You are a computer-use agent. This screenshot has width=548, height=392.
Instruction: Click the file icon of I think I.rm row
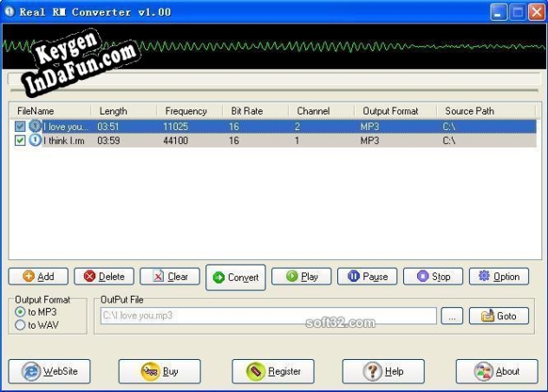coord(35,140)
